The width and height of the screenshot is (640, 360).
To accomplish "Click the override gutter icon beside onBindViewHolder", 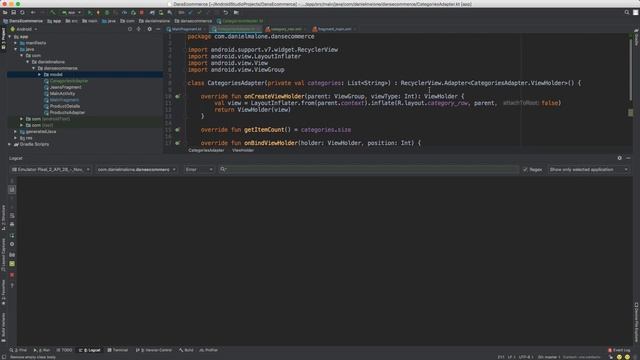I will coord(178,143).
